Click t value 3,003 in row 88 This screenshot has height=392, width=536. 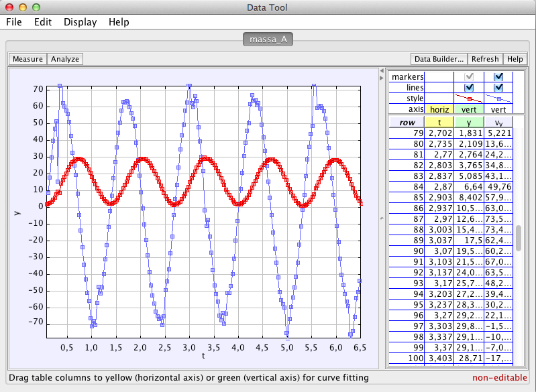(x=439, y=230)
